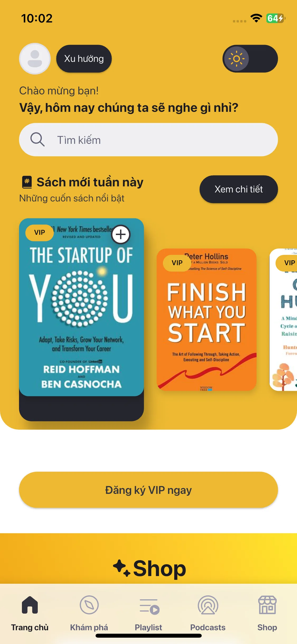Open the partially visible third book cover
The height and width of the screenshot is (644, 297).
click(x=283, y=320)
